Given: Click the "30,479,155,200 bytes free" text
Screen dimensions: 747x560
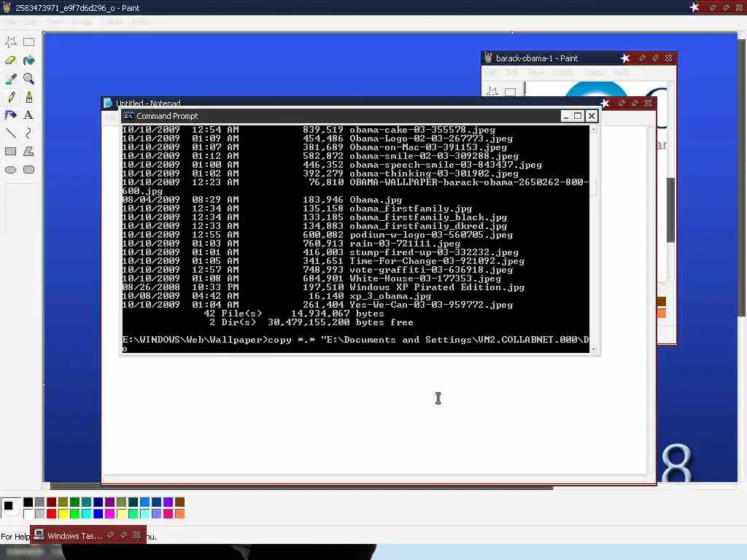Looking at the screenshot, I should click(340, 322).
